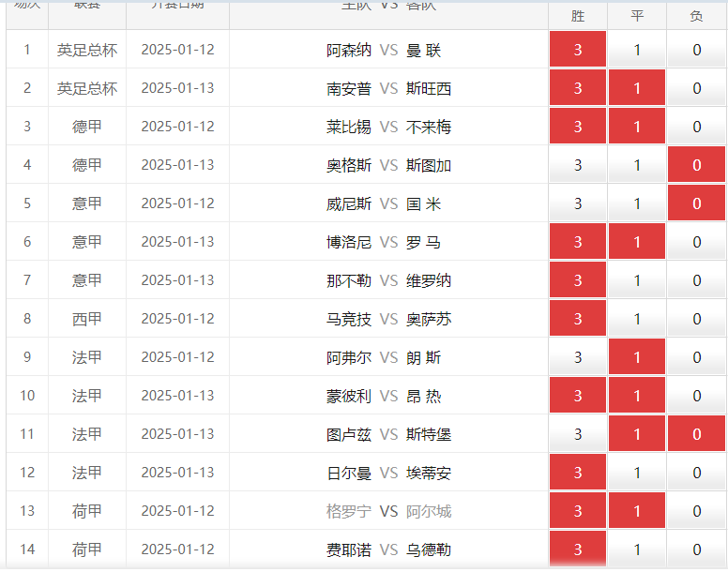Click the 平 column header
This screenshot has height=572, width=728.
637,16
